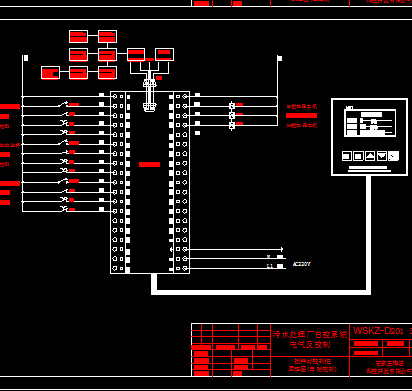412x391 pixels.
Task: Select the drawing number text WSKZ-D201
Action: 378,331
